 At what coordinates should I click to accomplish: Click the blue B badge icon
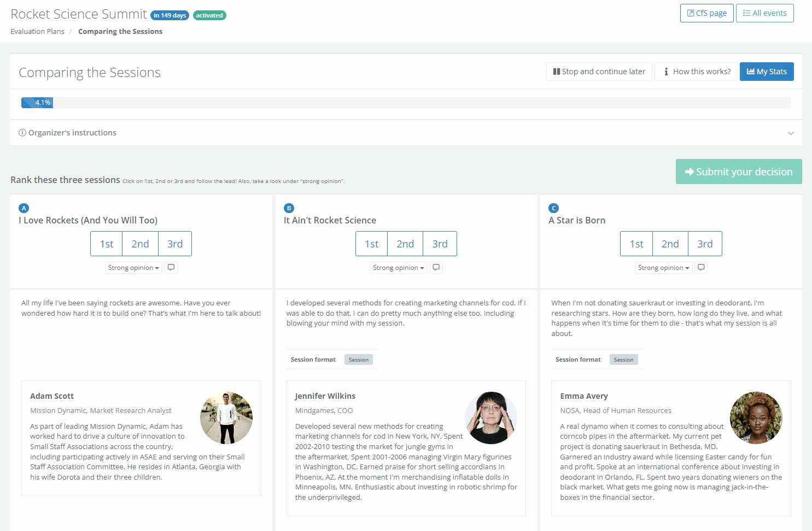pos(289,208)
